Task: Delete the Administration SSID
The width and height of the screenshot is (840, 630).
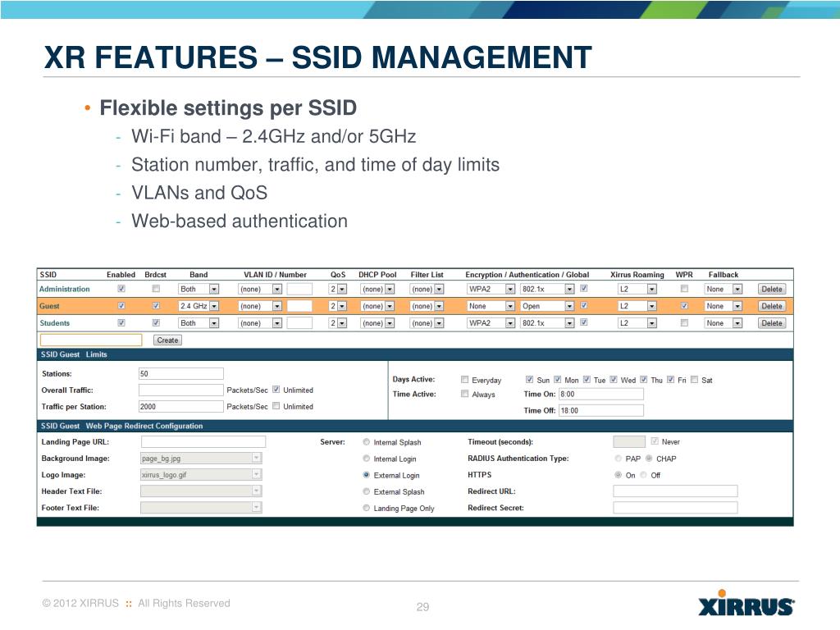Action: (x=772, y=289)
